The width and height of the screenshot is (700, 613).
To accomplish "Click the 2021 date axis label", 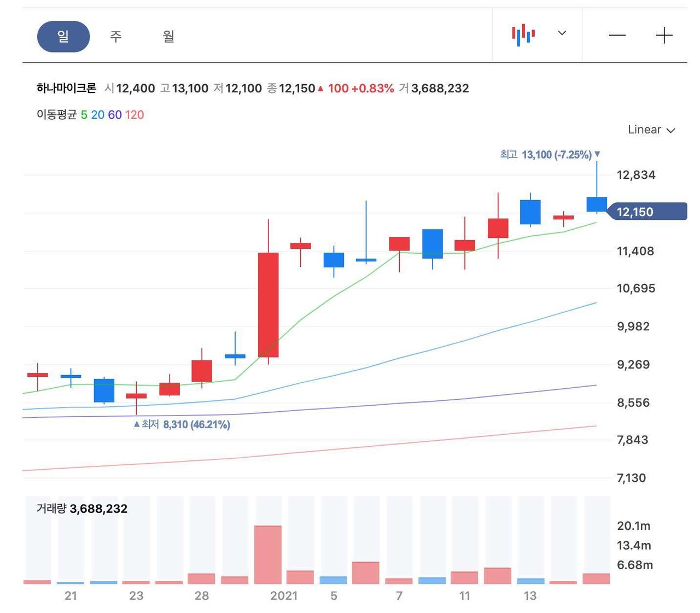I will pos(284,596).
